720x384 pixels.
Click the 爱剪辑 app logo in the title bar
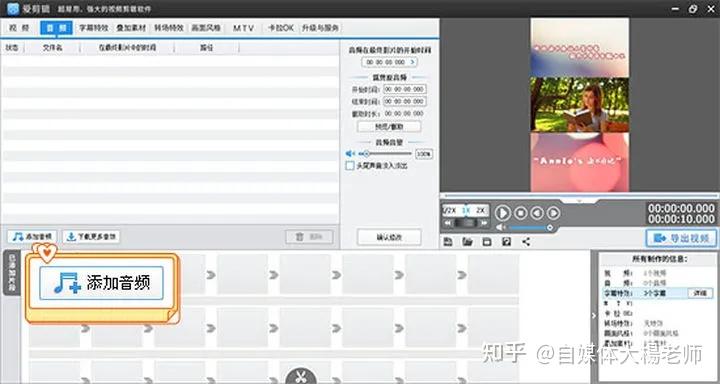point(12,8)
